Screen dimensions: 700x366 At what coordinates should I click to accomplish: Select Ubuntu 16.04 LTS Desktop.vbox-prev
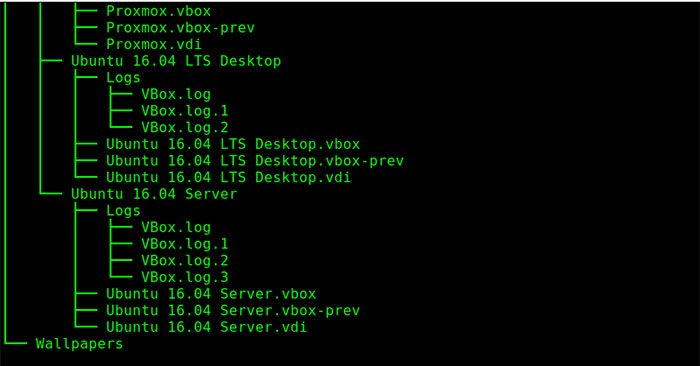point(255,161)
